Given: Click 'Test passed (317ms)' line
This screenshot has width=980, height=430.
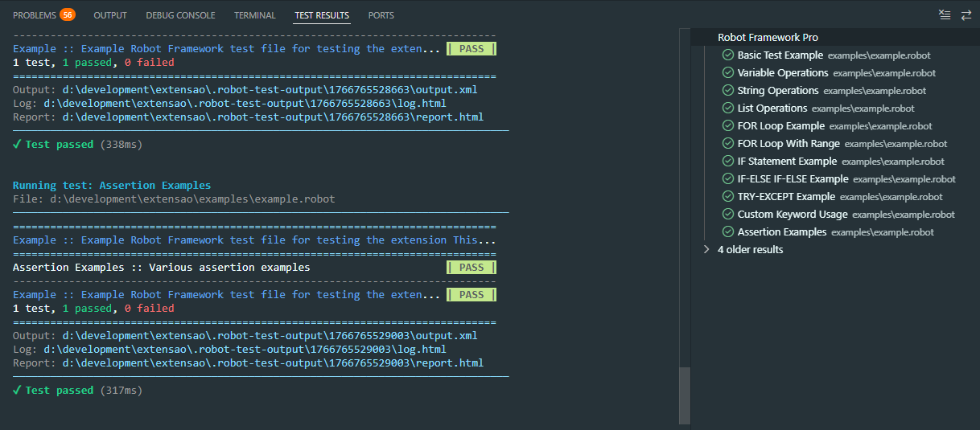Looking at the screenshot, I should point(77,391).
